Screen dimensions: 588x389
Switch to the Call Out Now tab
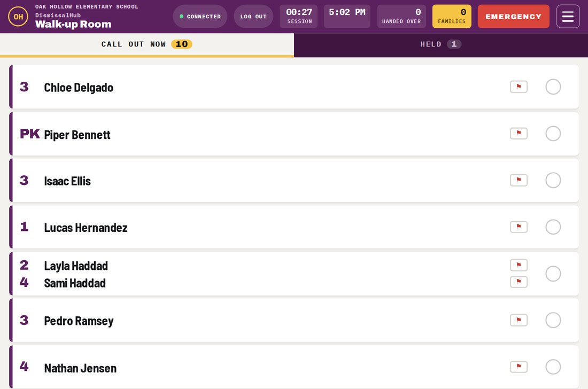(147, 44)
